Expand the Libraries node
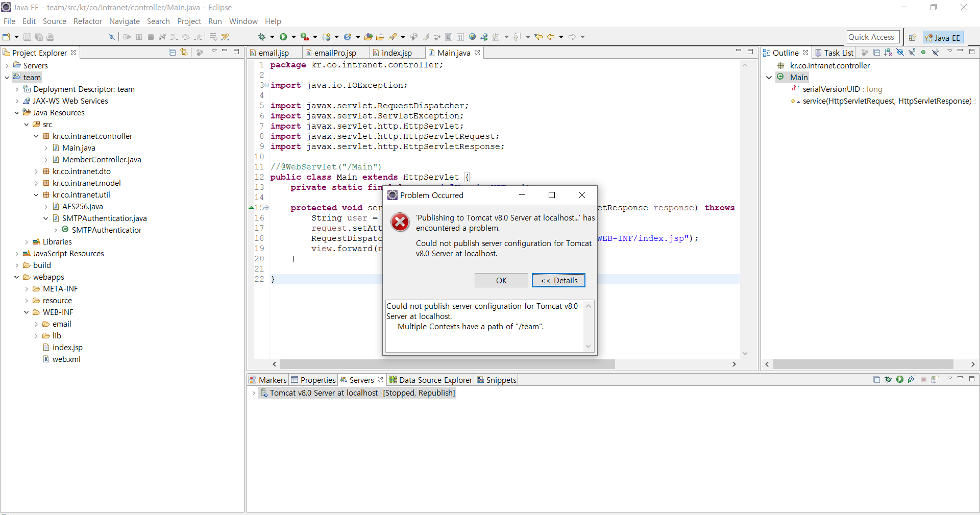 point(26,242)
